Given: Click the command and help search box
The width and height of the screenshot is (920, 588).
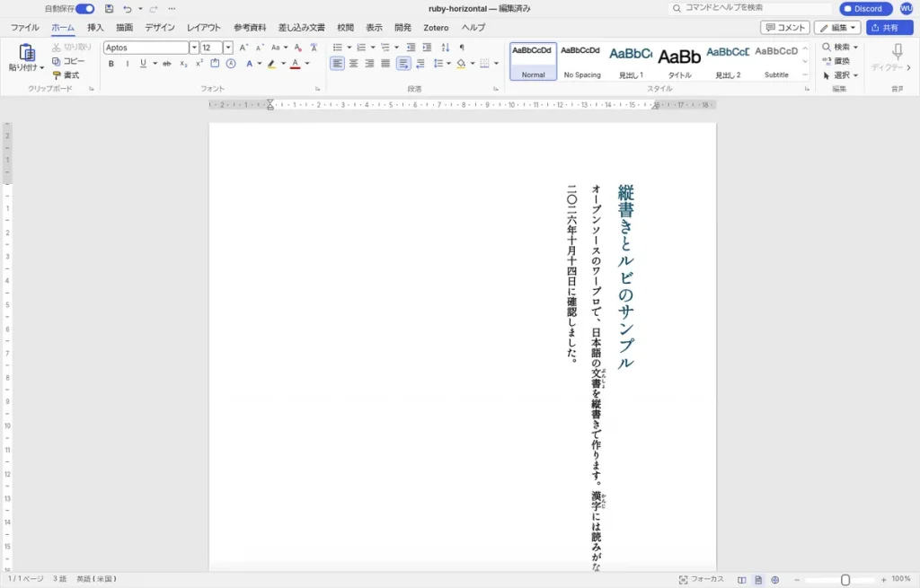Looking at the screenshot, I should 750,8.
